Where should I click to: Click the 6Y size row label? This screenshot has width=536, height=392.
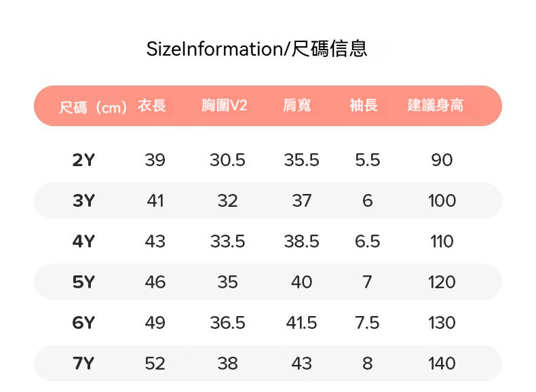click(83, 323)
